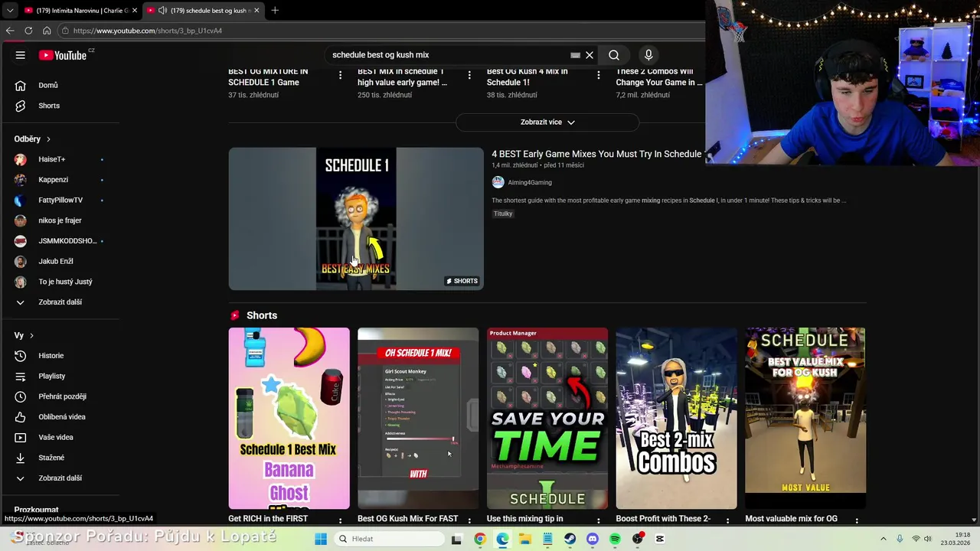Open the on-screen keyboard icon in search box
The image size is (980, 551).
point(575,55)
